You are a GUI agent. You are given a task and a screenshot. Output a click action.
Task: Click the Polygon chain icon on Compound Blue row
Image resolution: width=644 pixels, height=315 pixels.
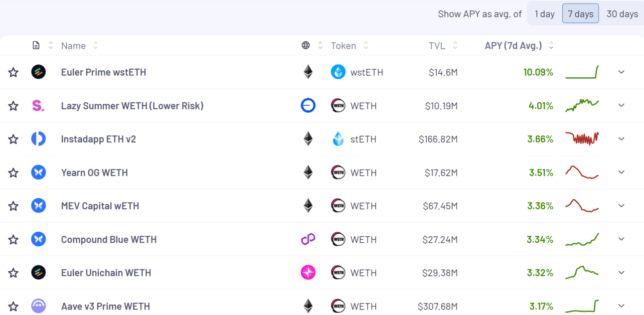tap(308, 239)
